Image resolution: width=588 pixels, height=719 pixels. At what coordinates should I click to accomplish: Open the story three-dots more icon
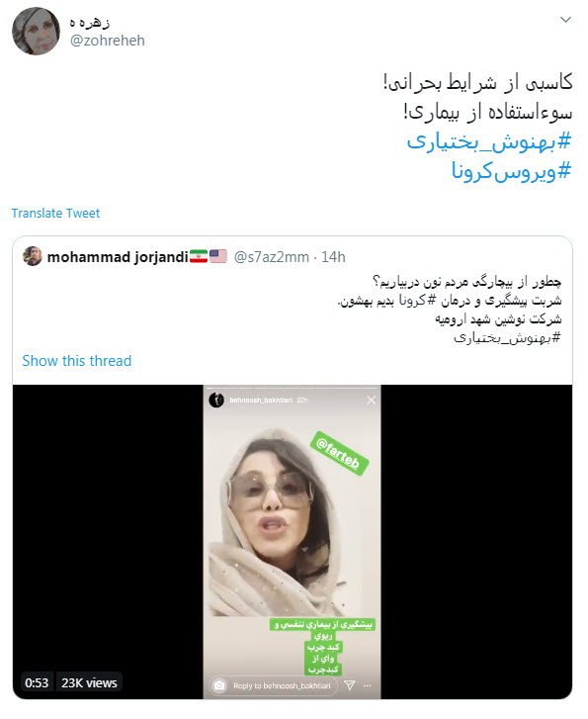coord(367,685)
